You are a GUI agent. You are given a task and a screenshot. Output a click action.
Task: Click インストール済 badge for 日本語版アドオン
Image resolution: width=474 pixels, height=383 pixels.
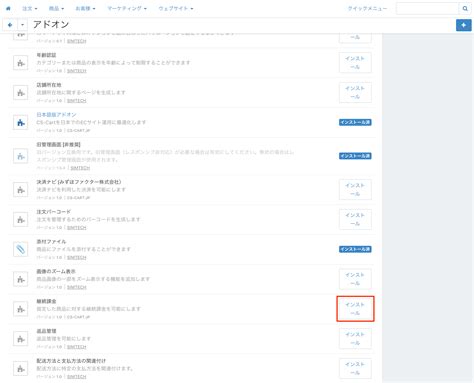click(355, 122)
